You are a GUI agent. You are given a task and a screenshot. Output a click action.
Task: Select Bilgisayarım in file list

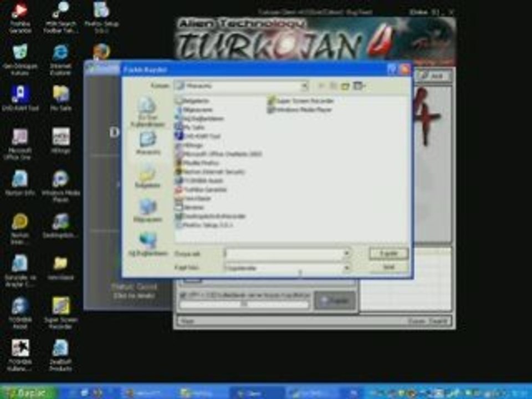click(194, 110)
